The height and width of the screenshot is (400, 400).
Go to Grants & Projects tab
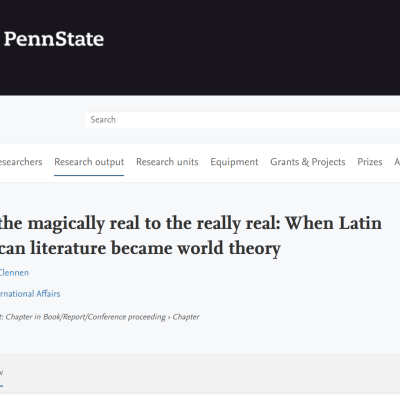point(308,162)
